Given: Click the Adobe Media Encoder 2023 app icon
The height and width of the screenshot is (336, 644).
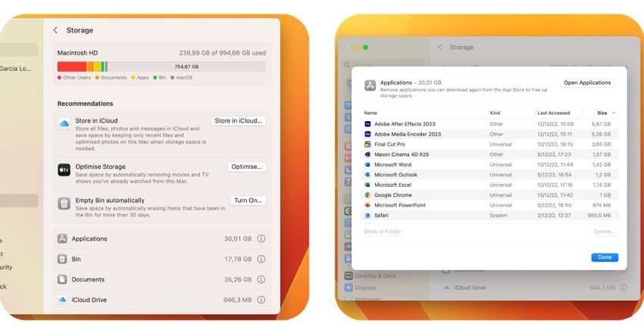Looking at the screenshot, I should [x=367, y=134].
